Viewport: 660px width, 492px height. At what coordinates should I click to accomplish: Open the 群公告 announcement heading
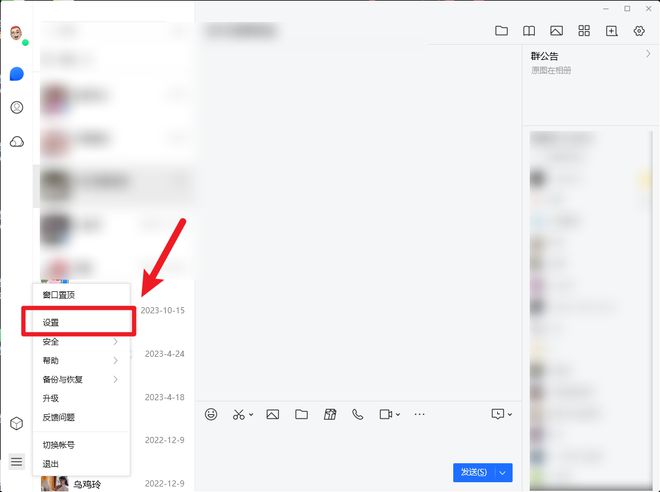544,56
